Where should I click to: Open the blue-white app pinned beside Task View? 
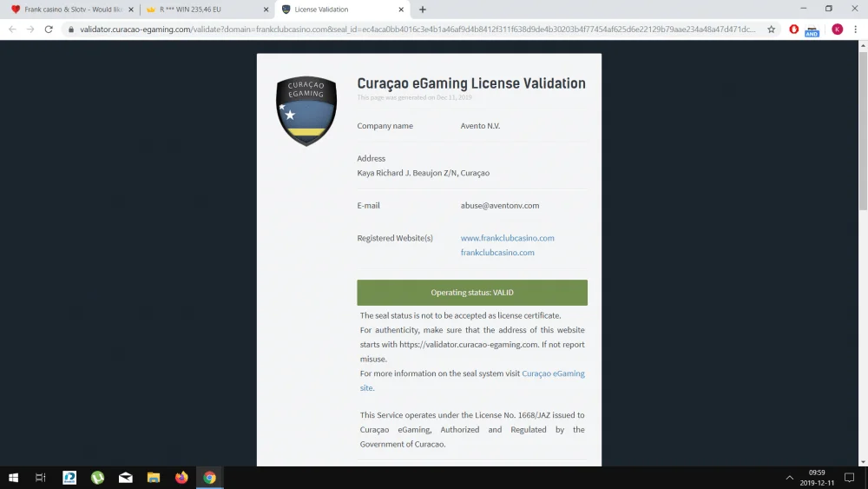(x=69, y=478)
